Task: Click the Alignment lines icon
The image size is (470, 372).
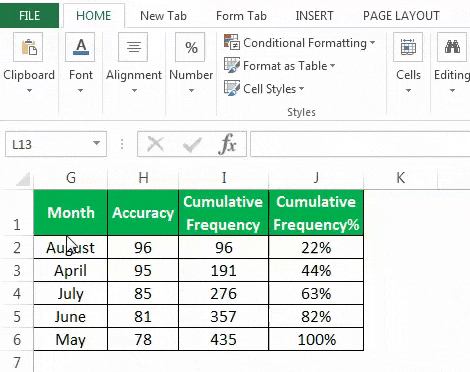Action: 133,47
